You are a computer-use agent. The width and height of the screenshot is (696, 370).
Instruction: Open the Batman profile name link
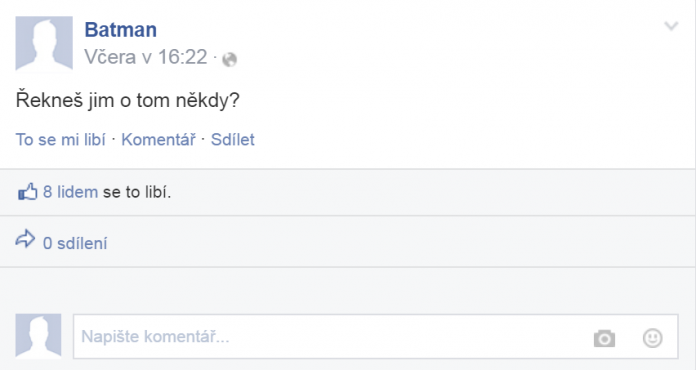click(x=120, y=30)
